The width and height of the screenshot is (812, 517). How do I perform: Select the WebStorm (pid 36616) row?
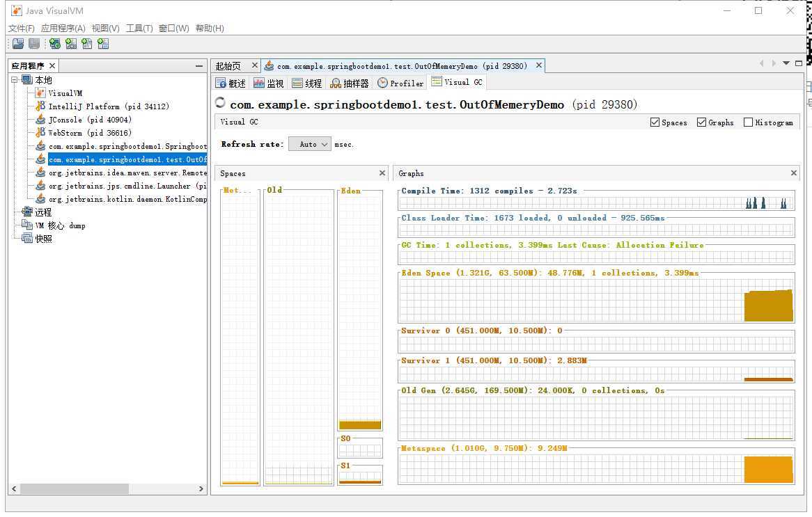[x=90, y=132]
